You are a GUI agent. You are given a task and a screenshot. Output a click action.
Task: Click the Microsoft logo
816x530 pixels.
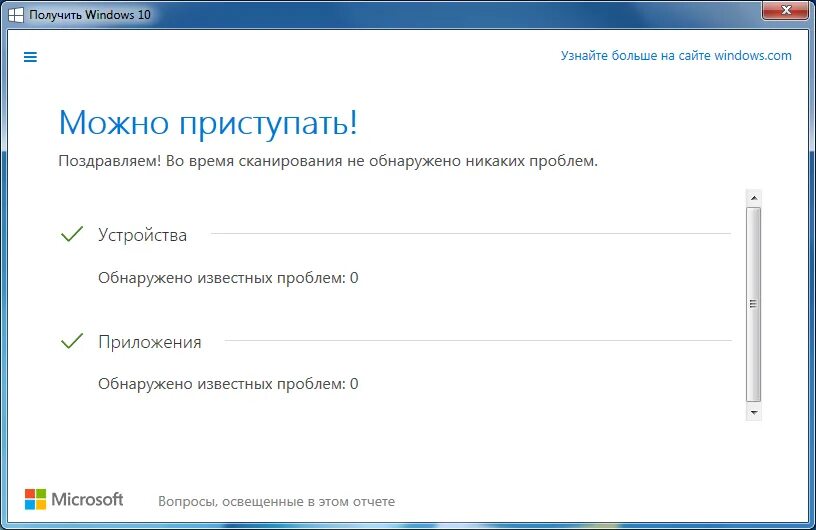click(x=74, y=500)
